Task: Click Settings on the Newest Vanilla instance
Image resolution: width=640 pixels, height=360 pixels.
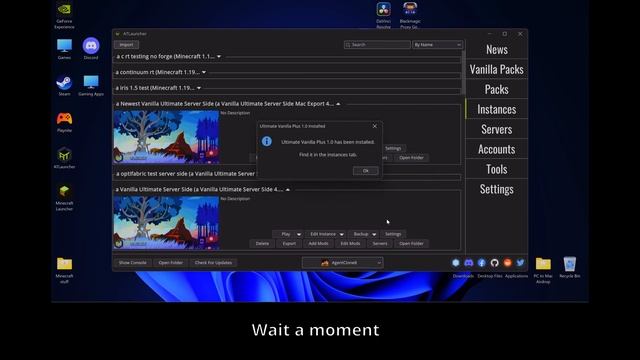Action: [x=393, y=149]
